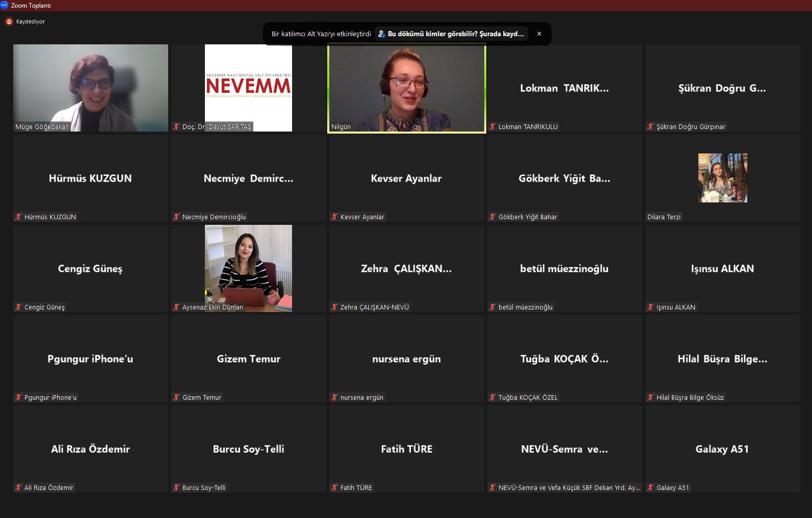Click muted mic icon next to Işınsu ALKAN
812x518 pixels.
point(650,307)
